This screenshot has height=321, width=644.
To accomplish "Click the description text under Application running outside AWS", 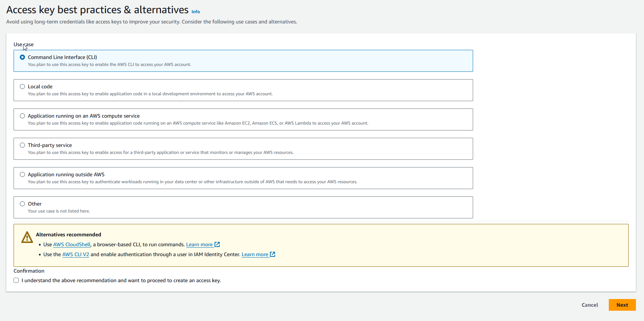I will (193, 182).
